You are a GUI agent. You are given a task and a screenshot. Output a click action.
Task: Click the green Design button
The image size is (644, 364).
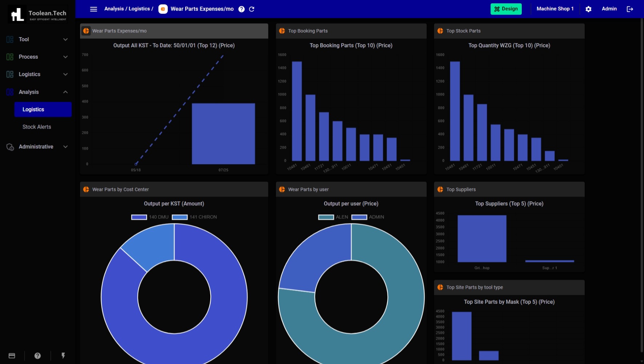pos(506,9)
